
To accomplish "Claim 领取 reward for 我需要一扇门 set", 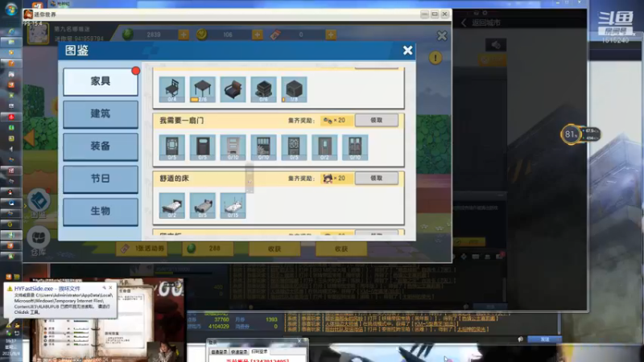I will (x=376, y=120).
